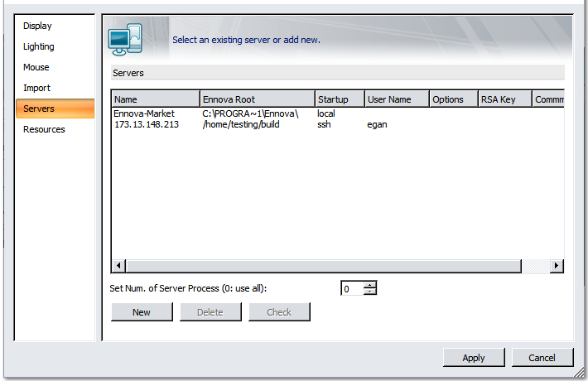Go to the Import settings category

tap(37, 88)
